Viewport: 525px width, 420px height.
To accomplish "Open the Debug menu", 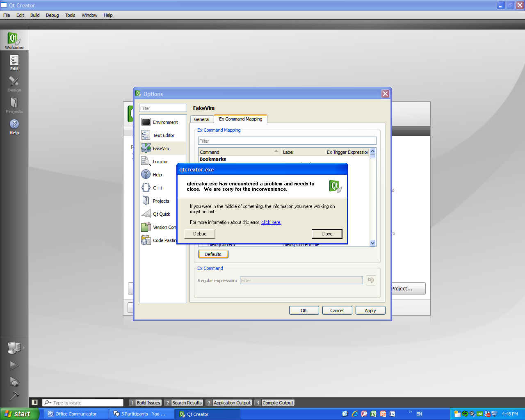I will pos(52,15).
